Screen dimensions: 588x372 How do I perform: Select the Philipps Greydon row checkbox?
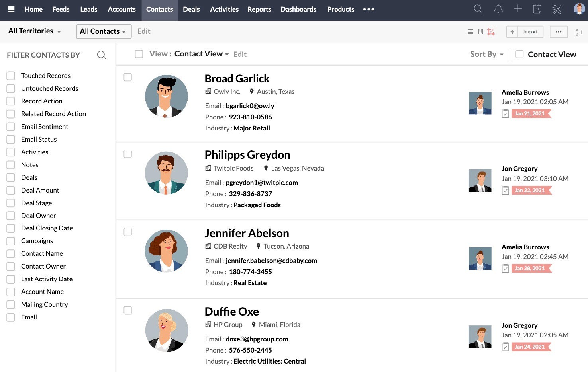click(127, 154)
